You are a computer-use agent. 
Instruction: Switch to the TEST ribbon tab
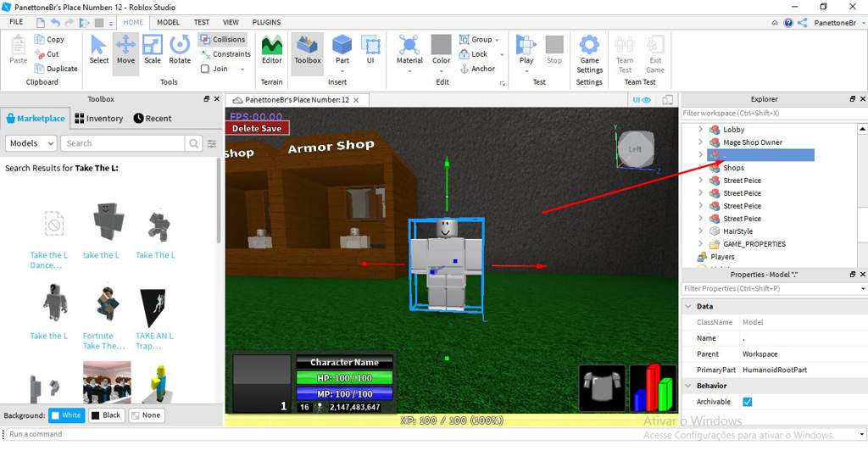[x=202, y=22]
